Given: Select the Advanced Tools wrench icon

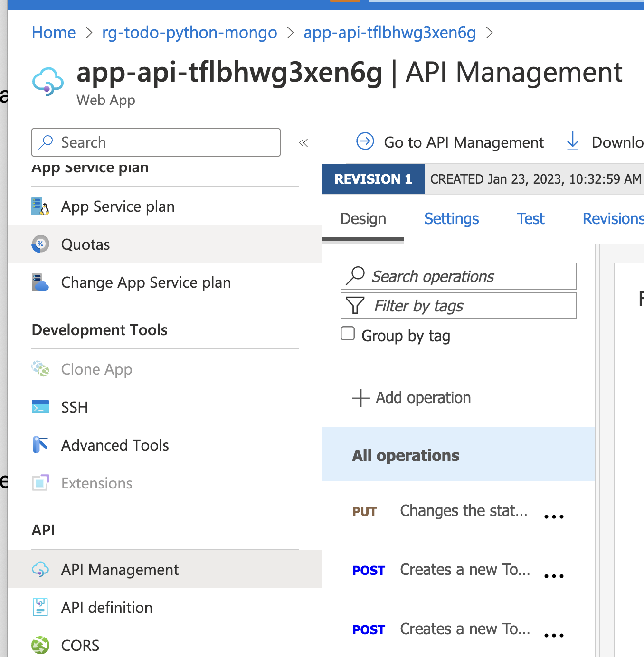Looking at the screenshot, I should click(x=40, y=445).
